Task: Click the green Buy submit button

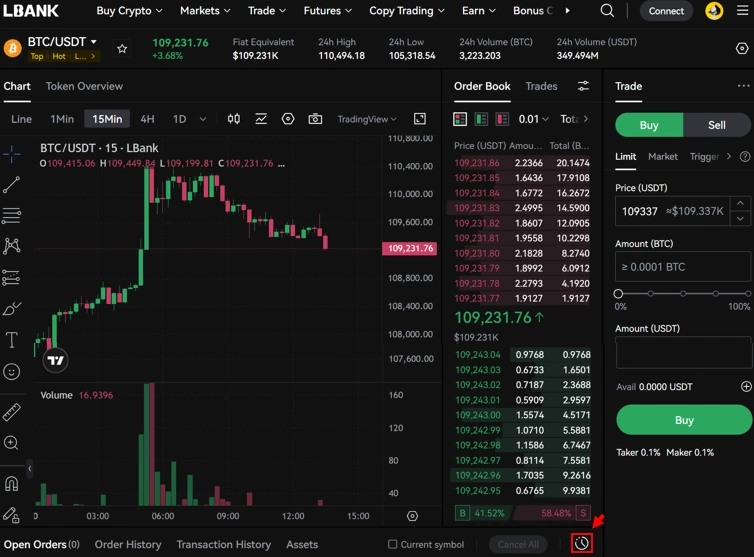Action: 684,419
